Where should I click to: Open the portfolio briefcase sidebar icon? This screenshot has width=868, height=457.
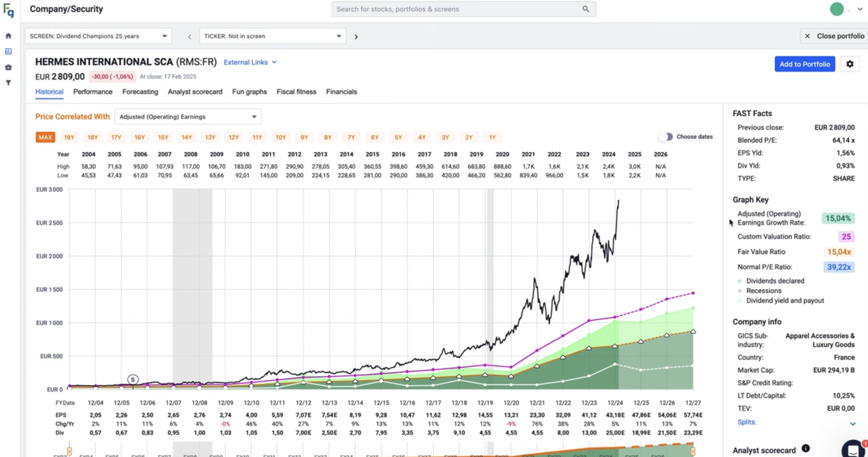(9, 67)
